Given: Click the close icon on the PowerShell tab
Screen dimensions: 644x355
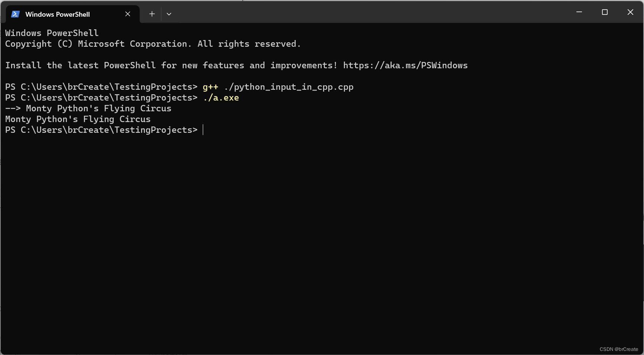Looking at the screenshot, I should tap(128, 14).
